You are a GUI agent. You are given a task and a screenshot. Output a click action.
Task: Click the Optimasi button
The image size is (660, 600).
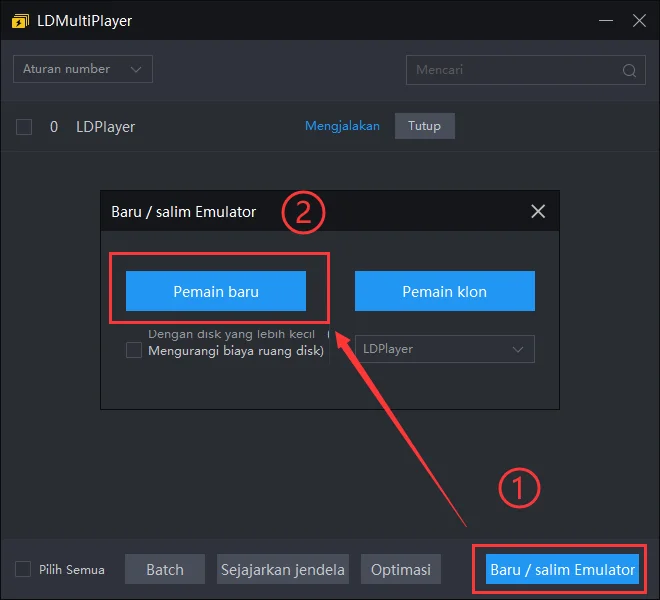click(401, 569)
